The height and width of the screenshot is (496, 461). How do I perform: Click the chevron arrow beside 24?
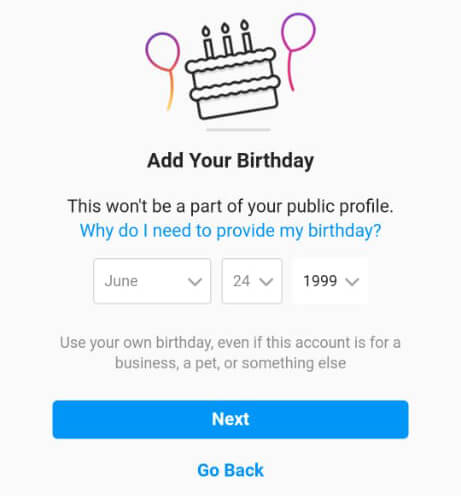click(266, 282)
